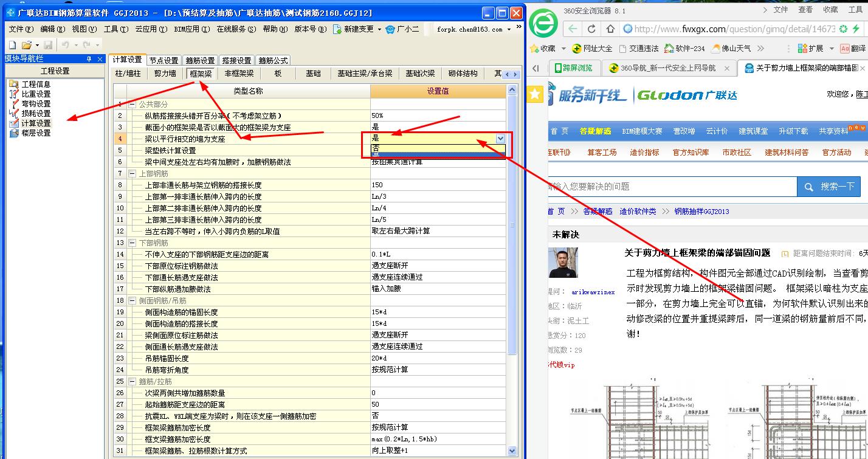This screenshot has width=868, height=459.
Task: Switch to the 节点设置 tab
Action: (164, 60)
